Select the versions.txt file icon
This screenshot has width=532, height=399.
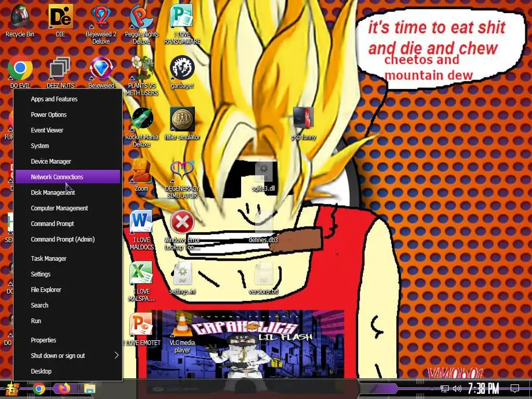tap(263, 278)
